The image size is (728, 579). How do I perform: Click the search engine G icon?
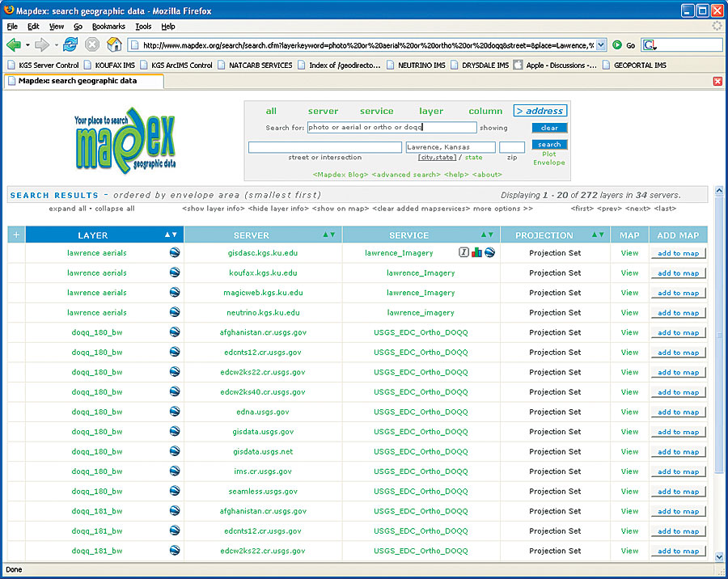(x=649, y=45)
